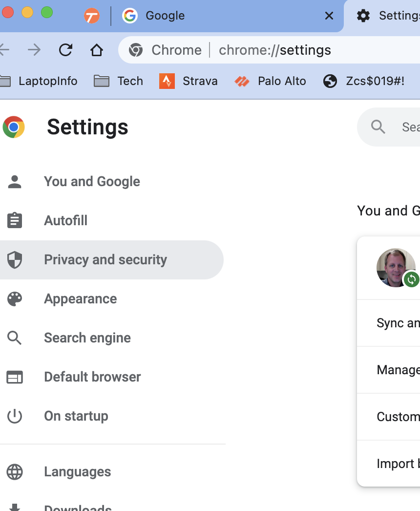Click the magnifier icon in settings search
This screenshot has height=511, width=420.
[378, 127]
